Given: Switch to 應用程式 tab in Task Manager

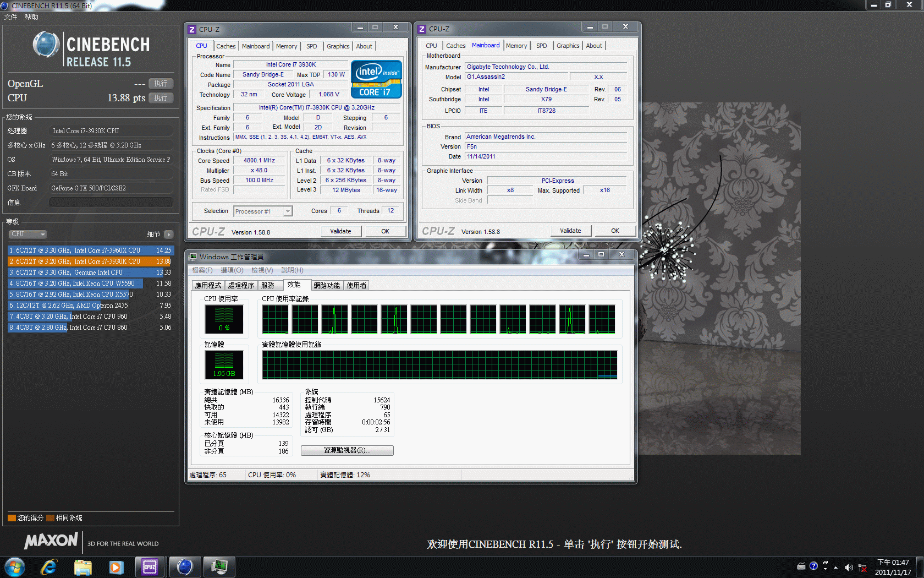Looking at the screenshot, I should pos(208,285).
